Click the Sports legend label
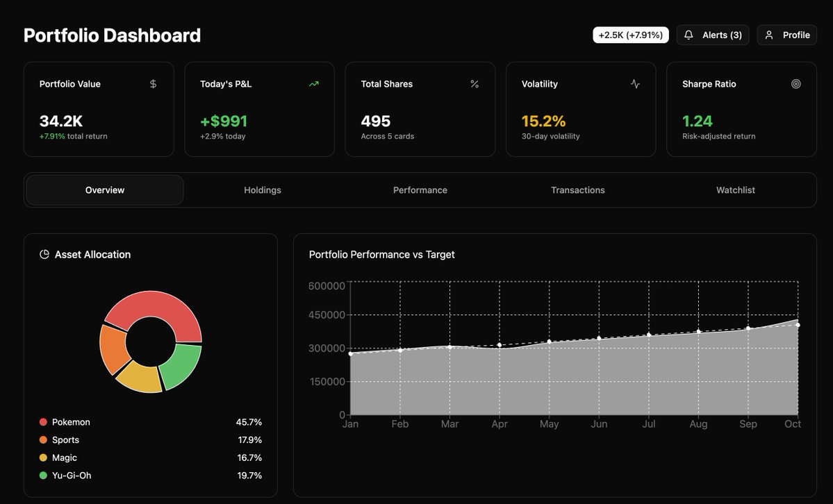This screenshot has height=504, width=833. point(65,439)
